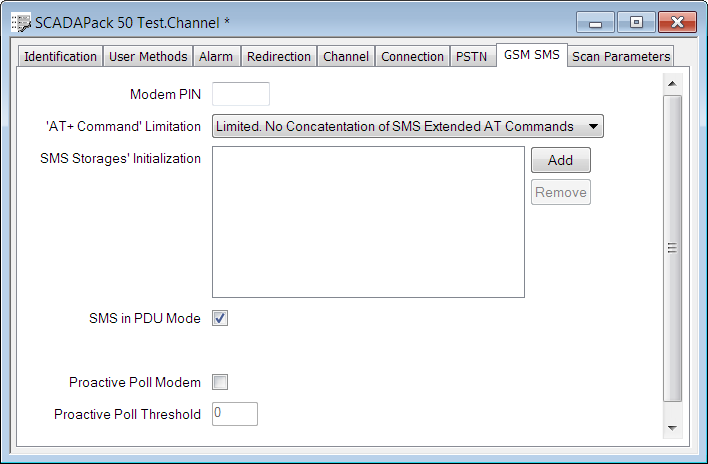Click the Add button for SMS storages

pos(560,160)
